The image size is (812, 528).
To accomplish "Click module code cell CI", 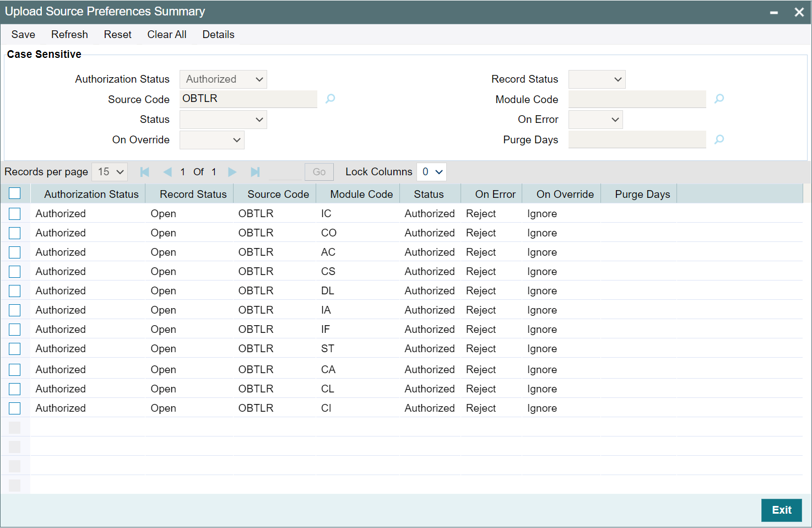I will point(326,408).
